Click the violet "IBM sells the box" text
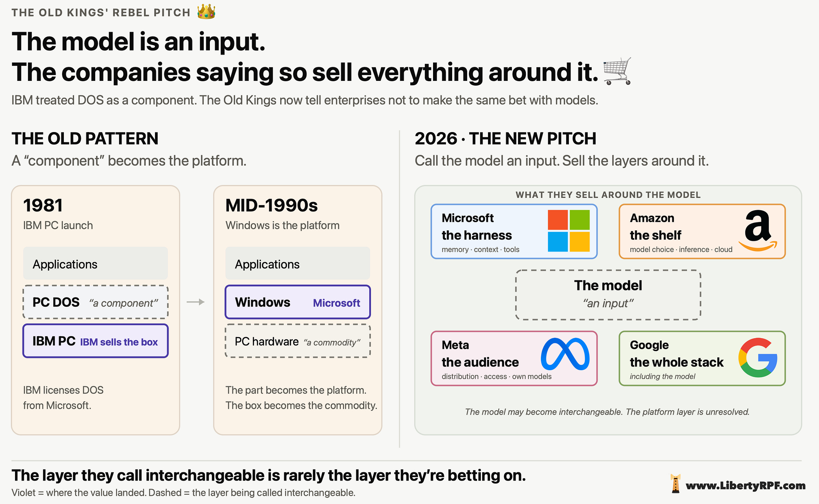This screenshot has height=504, width=819. (x=119, y=342)
